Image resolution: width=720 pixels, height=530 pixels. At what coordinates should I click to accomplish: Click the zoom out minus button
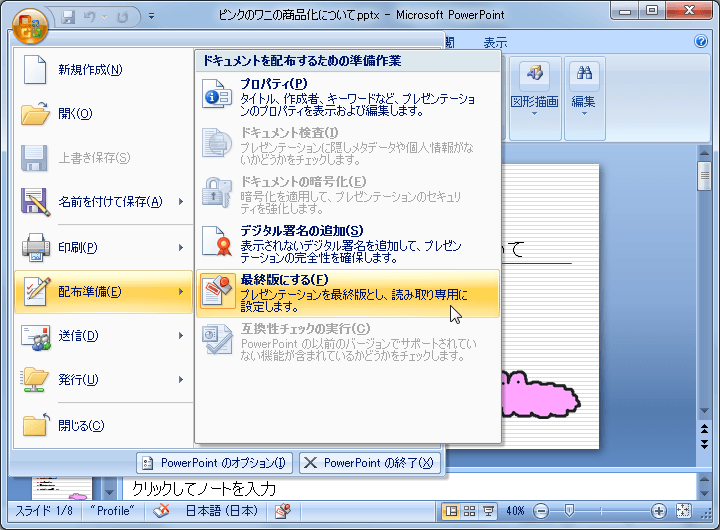click(541, 511)
